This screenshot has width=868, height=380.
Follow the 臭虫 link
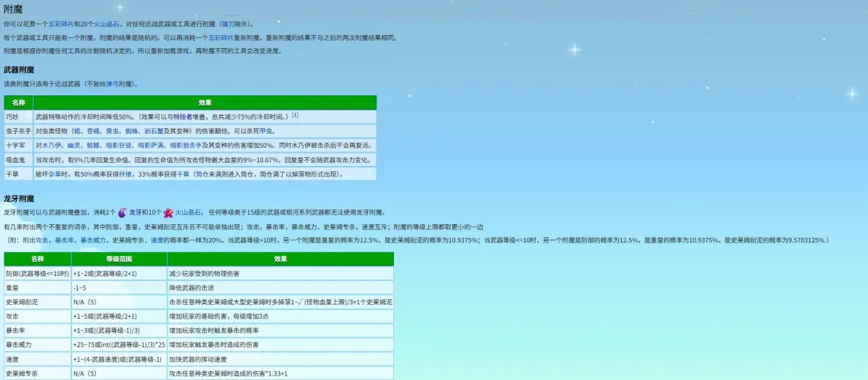pyautogui.click(x=112, y=131)
